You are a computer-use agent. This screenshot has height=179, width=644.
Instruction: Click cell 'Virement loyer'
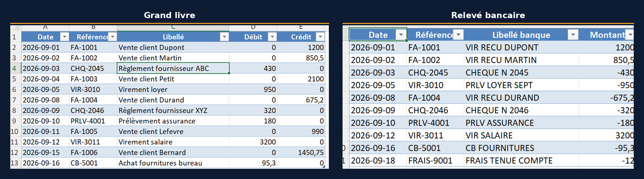coord(173,89)
